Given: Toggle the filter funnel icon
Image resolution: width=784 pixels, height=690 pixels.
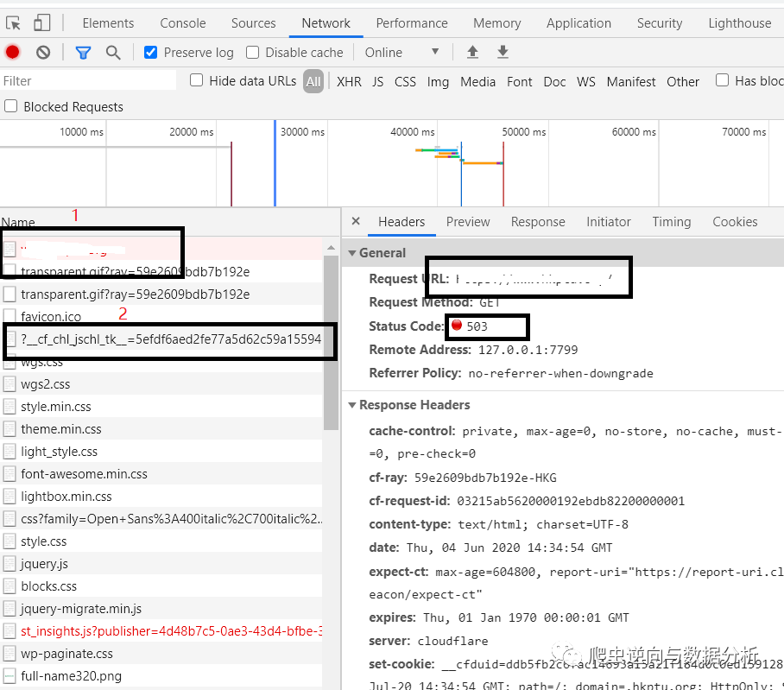Looking at the screenshot, I should 83,53.
